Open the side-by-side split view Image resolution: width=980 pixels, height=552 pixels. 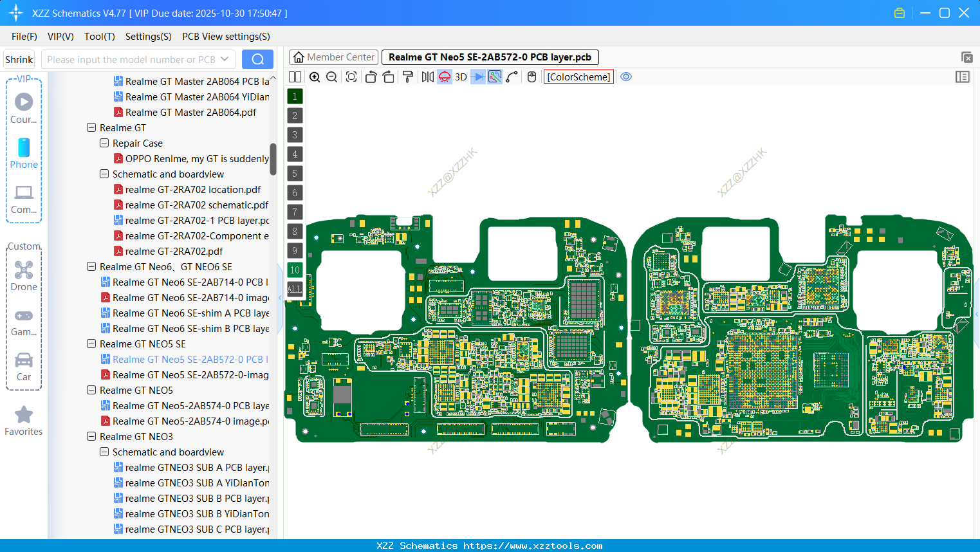coord(295,77)
